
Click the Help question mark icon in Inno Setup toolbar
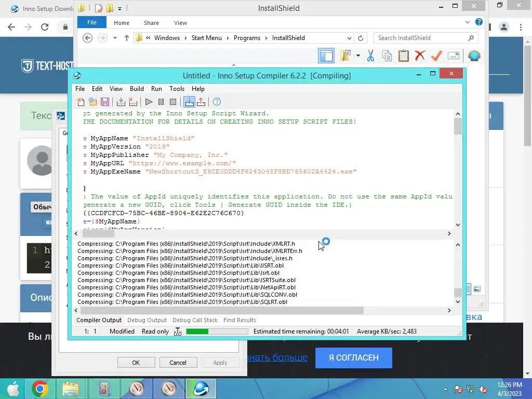217,102
